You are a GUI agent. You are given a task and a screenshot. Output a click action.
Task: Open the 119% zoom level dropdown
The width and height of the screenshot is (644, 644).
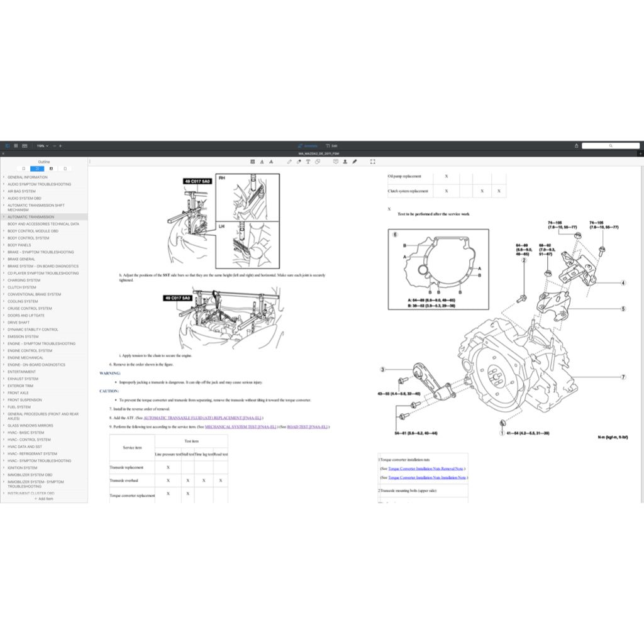click(x=41, y=145)
